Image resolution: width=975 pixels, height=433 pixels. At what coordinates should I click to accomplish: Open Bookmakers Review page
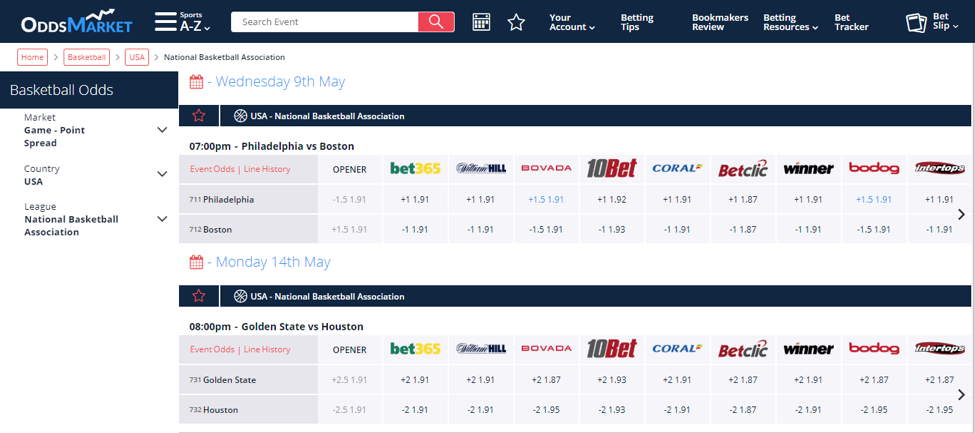pos(720,22)
